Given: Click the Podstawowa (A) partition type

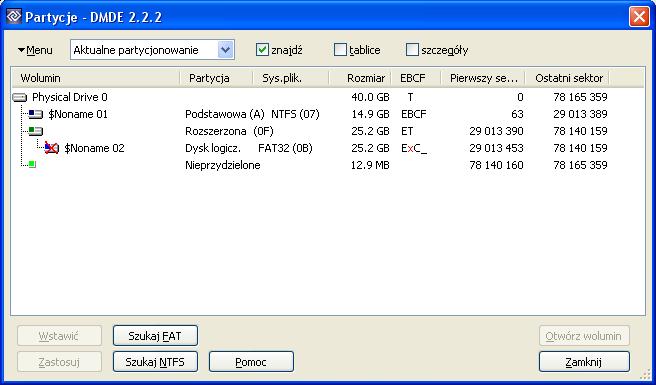Looking at the screenshot, I should [225, 114].
